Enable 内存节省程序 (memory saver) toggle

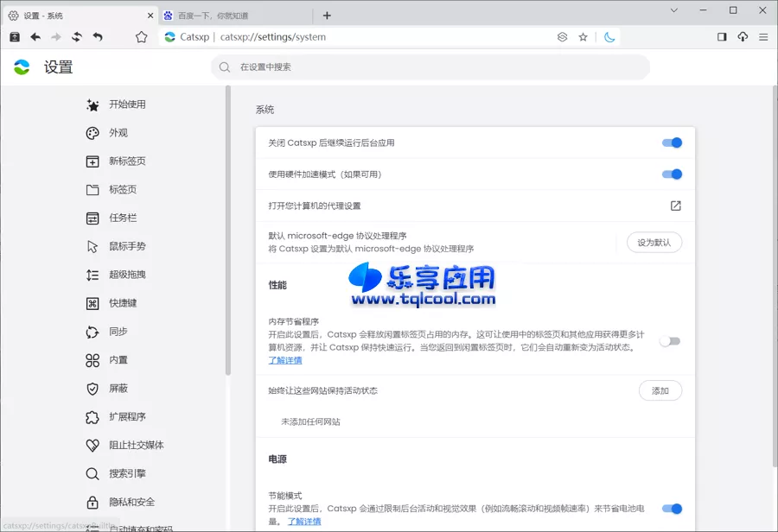click(x=671, y=341)
